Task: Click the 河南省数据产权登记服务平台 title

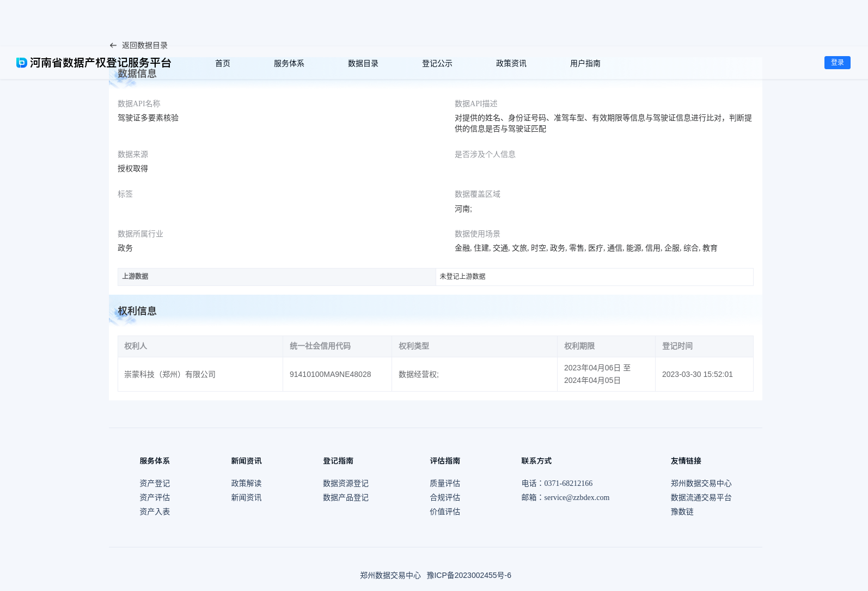Action: coord(101,63)
